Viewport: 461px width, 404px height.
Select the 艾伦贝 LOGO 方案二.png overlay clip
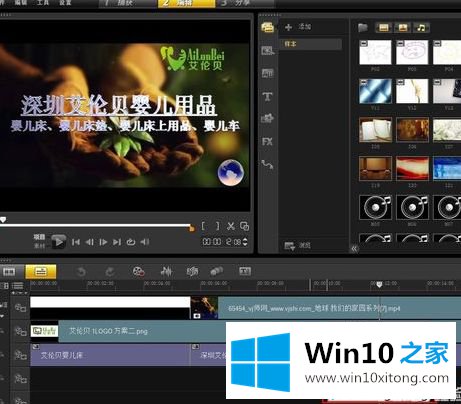tap(128, 331)
